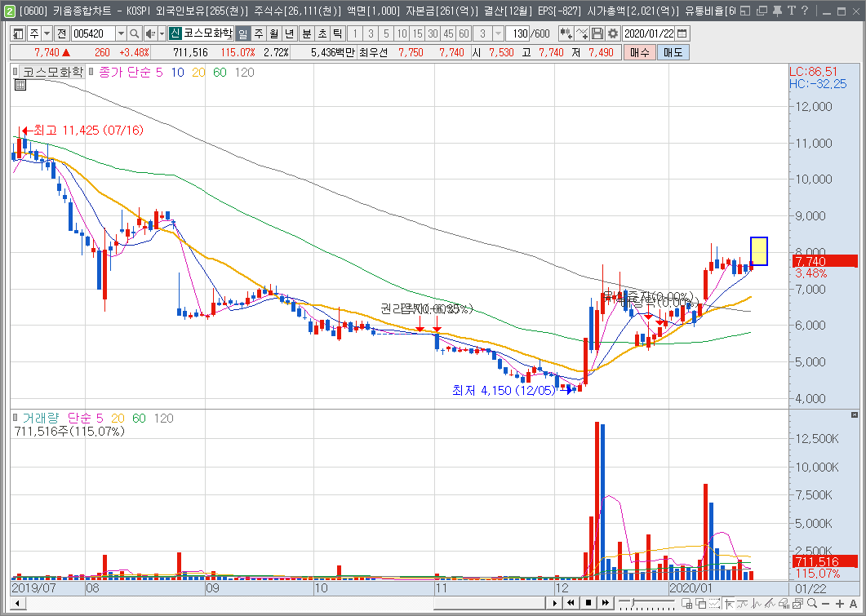Screen dimensions: 866x616
Task: Click the add line indicator icon
Action: click(x=582, y=33)
